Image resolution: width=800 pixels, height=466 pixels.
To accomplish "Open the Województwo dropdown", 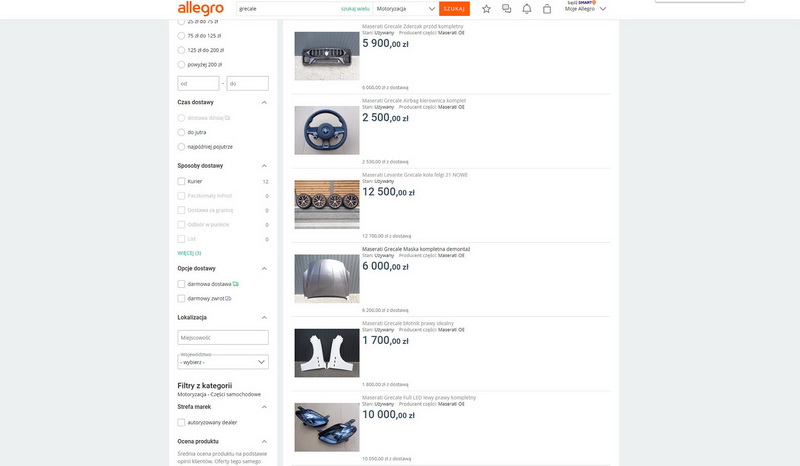I will [x=223, y=362].
